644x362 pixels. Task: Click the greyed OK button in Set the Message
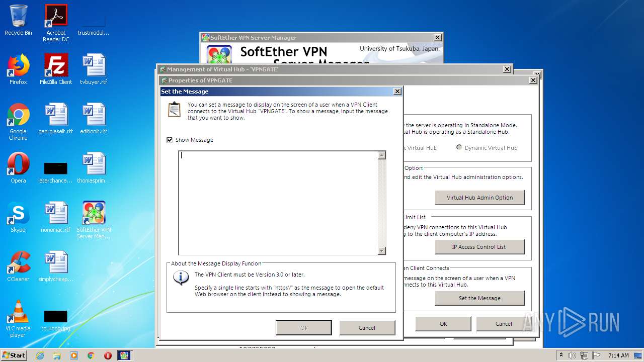[304, 328]
